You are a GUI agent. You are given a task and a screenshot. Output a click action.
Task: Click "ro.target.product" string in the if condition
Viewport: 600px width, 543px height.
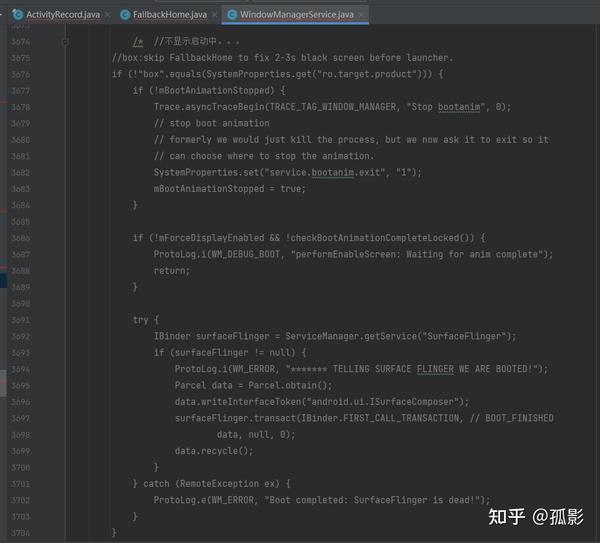point(369,74)
